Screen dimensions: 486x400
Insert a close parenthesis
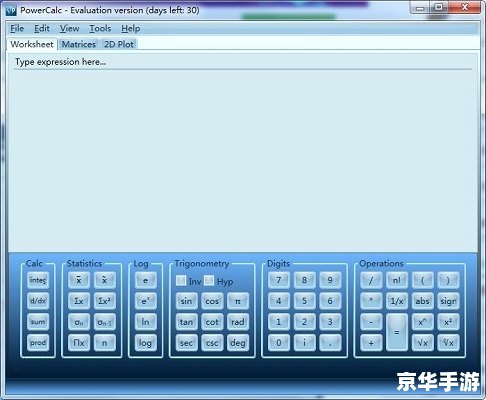pyautogui.click(x=448, y=280)
